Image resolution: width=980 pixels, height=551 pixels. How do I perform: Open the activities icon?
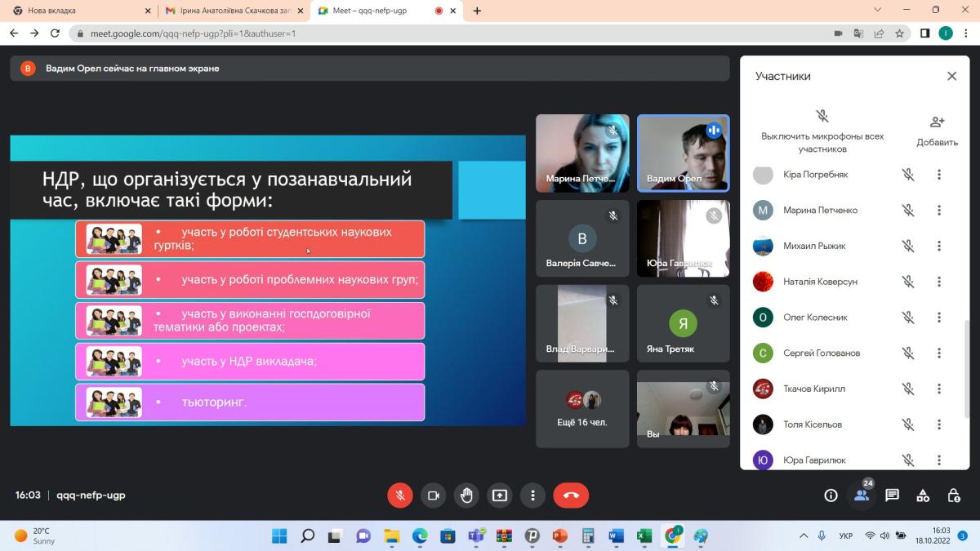923,495
